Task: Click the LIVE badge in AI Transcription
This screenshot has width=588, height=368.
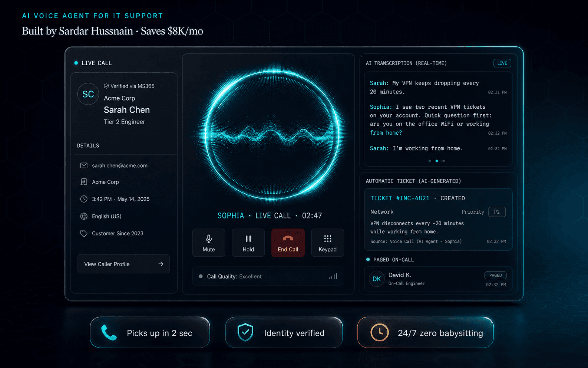Action: [x=502, y=63]
